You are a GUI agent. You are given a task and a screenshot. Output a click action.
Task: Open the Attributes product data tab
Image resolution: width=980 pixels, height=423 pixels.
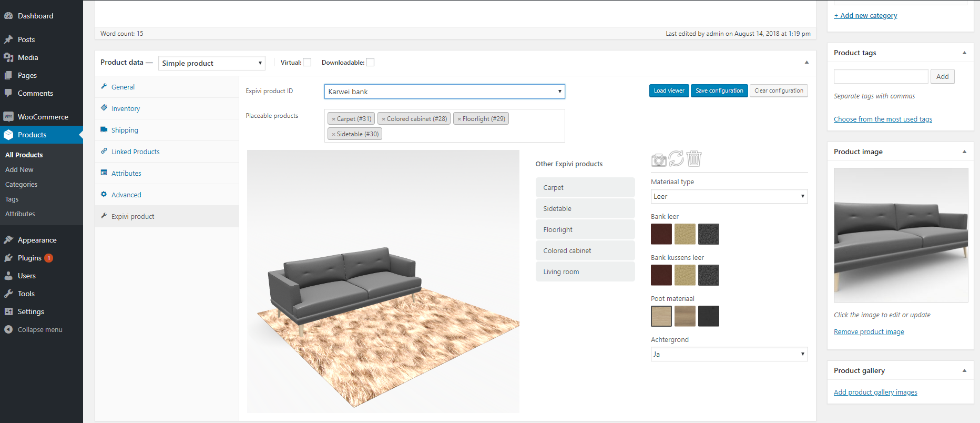[167, 173]
